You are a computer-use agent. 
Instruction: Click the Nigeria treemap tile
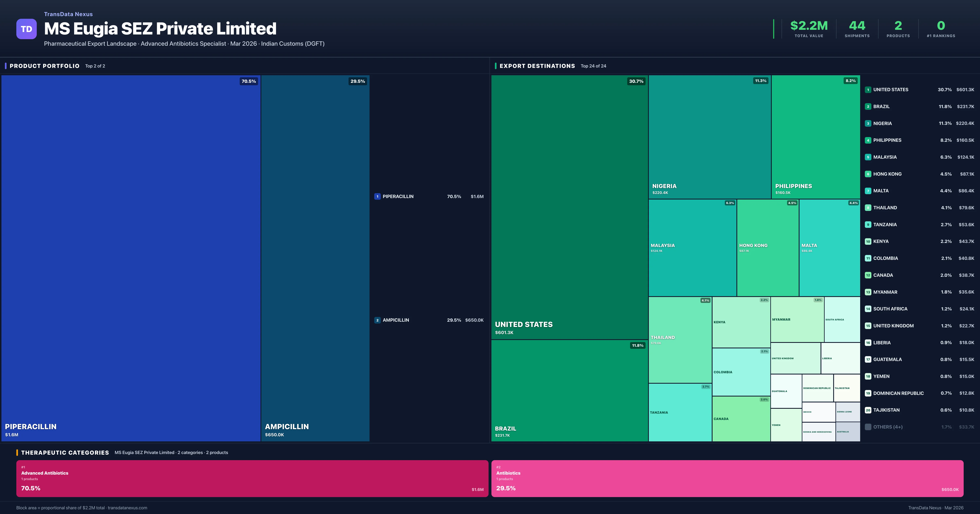tap(709, 136)
